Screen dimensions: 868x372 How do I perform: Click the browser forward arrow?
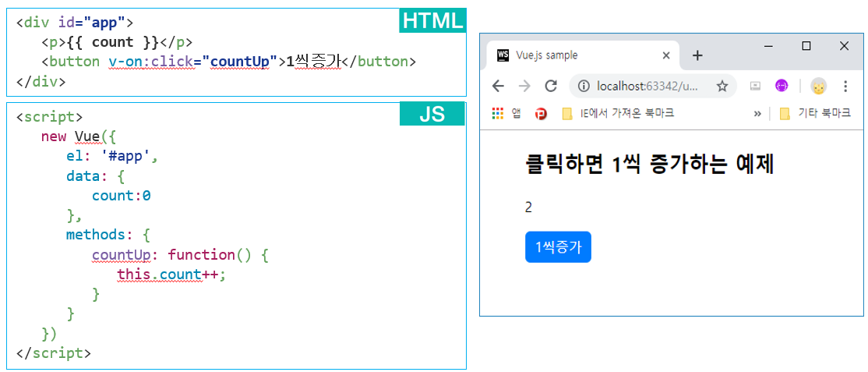[524, 86]
